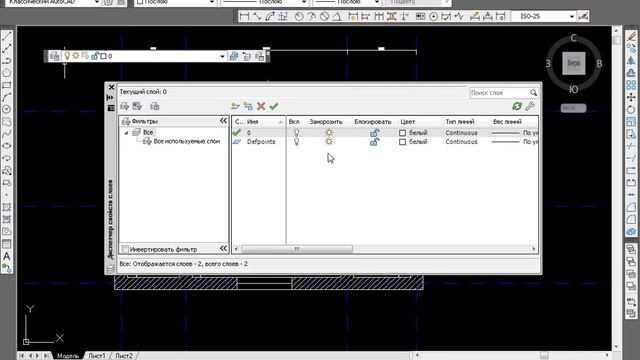Open the Layer States Manager icon
The image size is (640, 360).
(154, 107)
